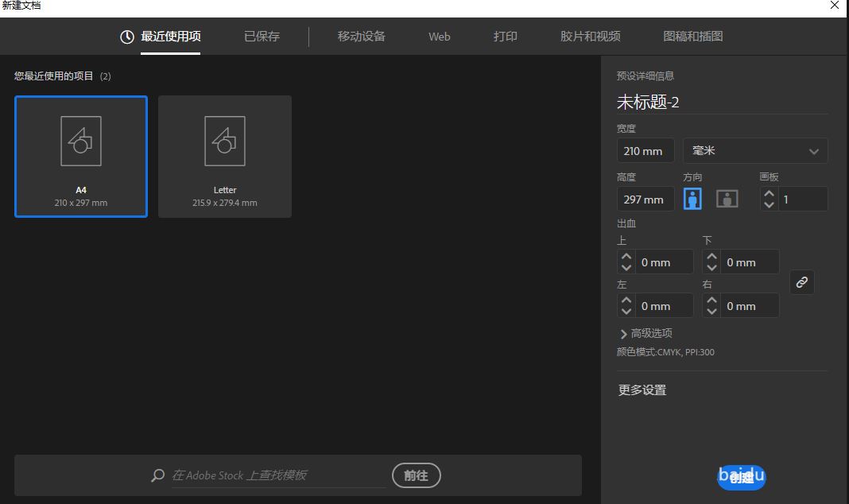Switch to the 打印 tab
The image size is (849, 504).
pos(505,36)
